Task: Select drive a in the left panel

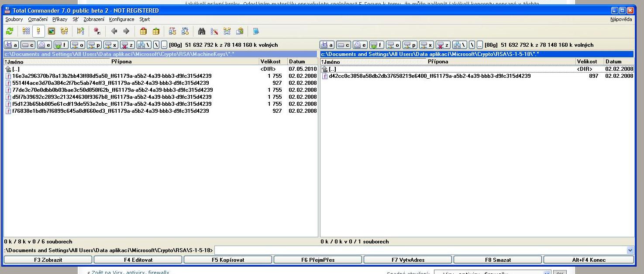Action: pyautogui.click(x=11, y=45)
